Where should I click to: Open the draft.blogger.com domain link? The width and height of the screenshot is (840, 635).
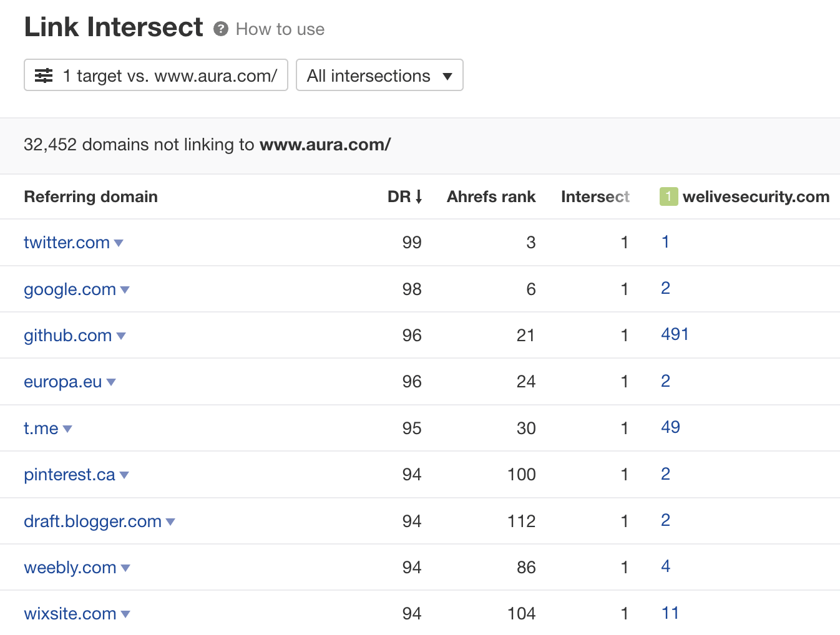92,521
